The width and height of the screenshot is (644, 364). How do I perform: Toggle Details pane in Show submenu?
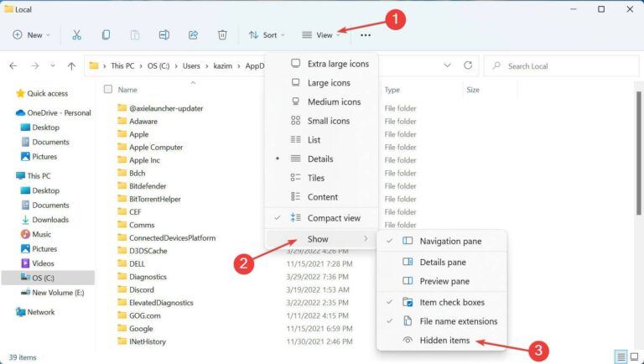point(442,263)
